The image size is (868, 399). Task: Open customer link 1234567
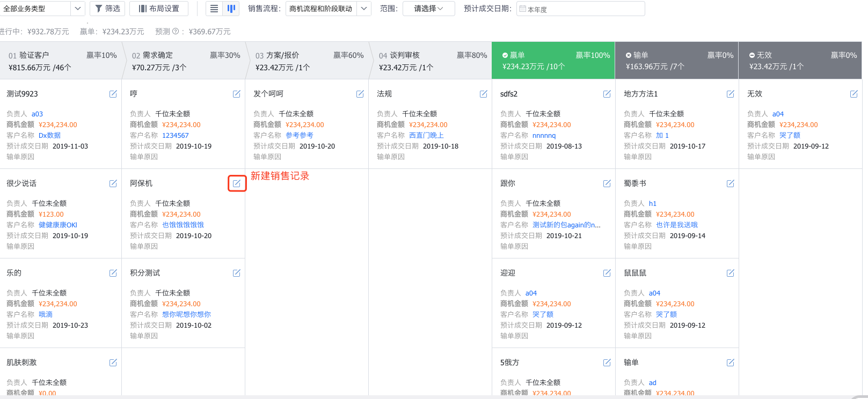point(176,136)
